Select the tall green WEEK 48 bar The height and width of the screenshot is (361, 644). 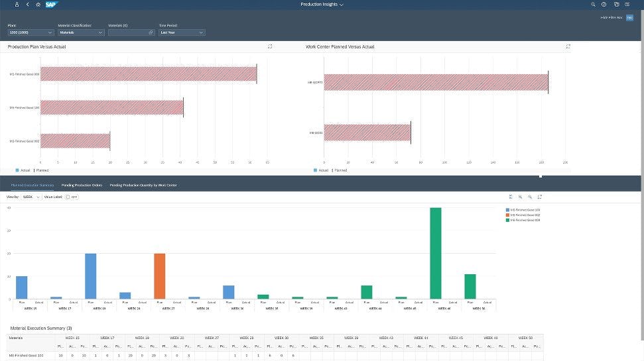[x=435, y=253]
